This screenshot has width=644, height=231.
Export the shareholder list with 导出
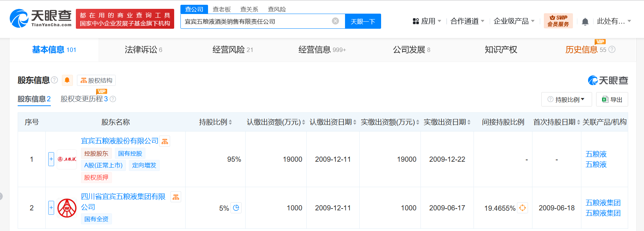coord(612,99)
